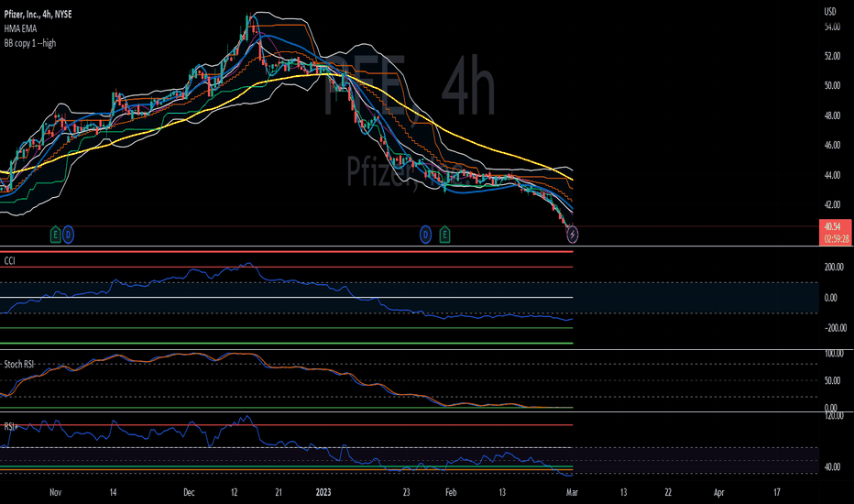Click the 100.00 Stoch RSI scale value

click(x=834, y=354)
